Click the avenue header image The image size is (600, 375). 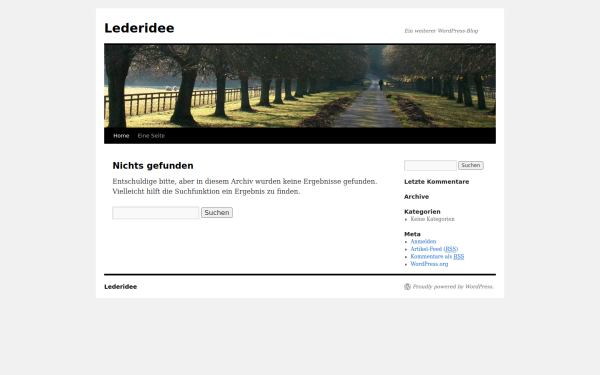(x=300, y=86)
